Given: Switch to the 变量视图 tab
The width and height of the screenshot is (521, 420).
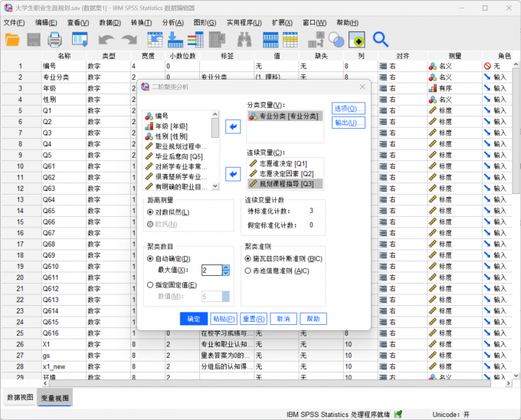Looking at the screenshot, I should coord(55,398).
